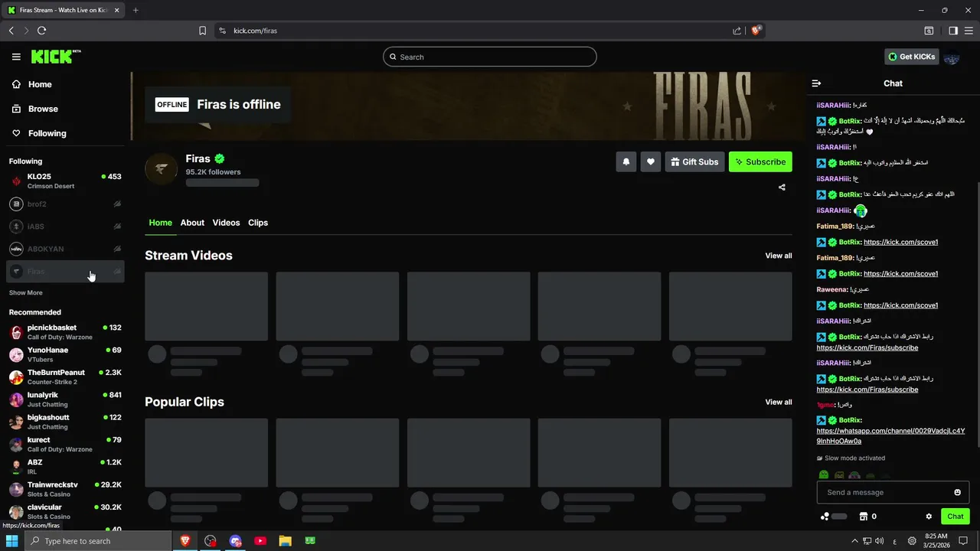Open kurect recommended channel

click(x=65, y=445)
